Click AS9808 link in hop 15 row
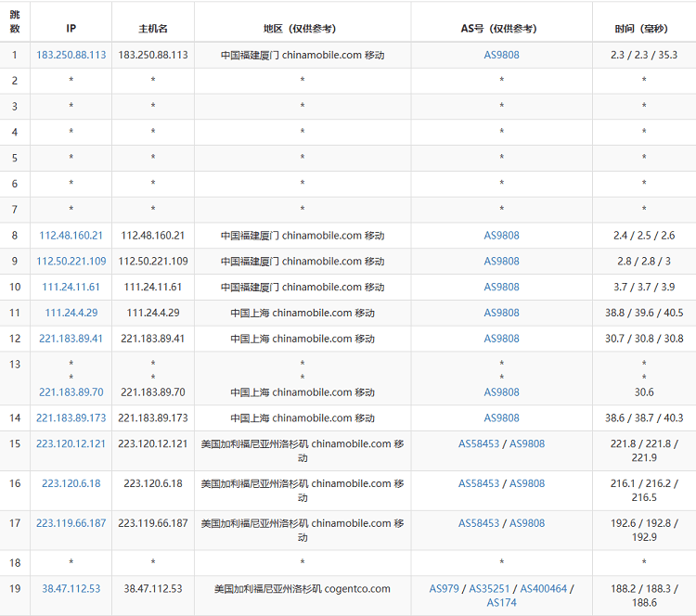Viewport: 696px width, 616px height. [527, 443]
